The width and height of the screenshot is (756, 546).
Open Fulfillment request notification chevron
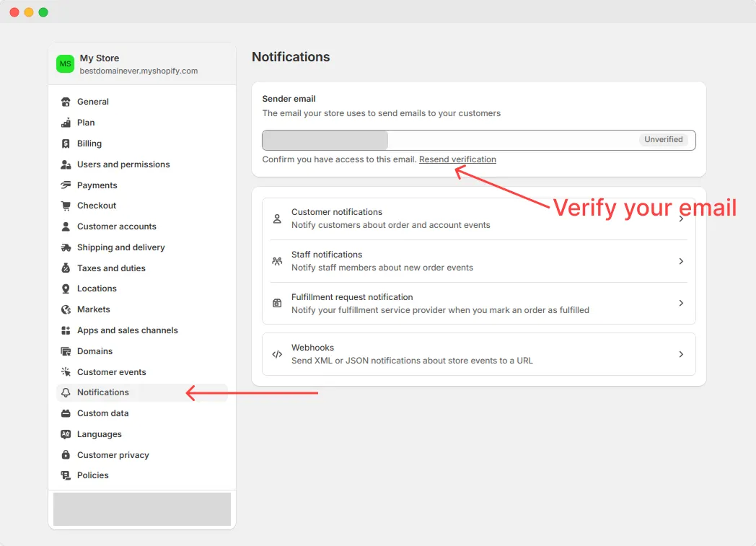point(681,304)
